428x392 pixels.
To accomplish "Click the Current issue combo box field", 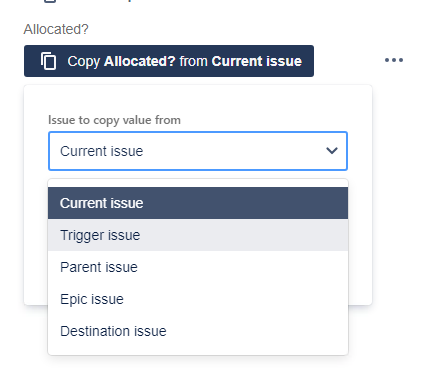I will pyautogui.click(x=198, y=151).
